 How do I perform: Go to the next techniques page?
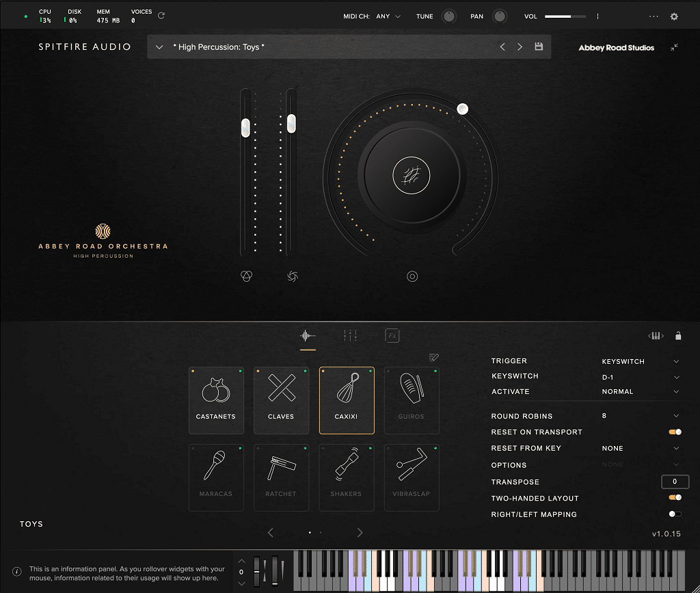(x=360, y=532)
